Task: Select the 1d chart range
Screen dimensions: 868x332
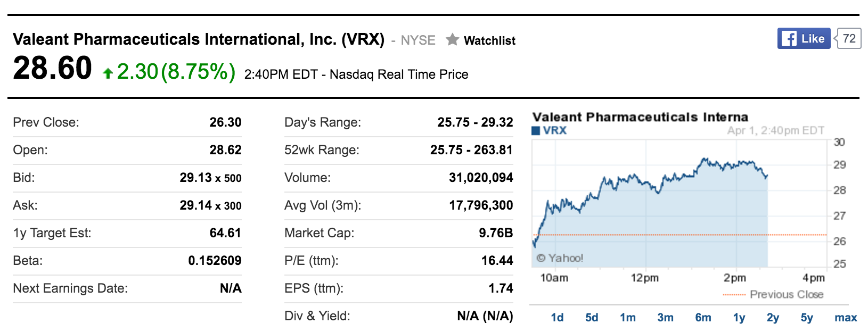Action: (557, 318)
